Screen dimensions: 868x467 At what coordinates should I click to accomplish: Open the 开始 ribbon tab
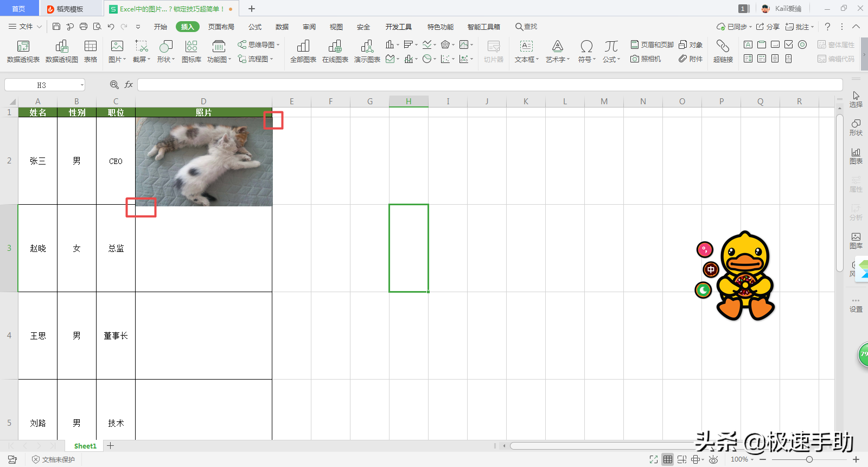[x=161, y=27]
